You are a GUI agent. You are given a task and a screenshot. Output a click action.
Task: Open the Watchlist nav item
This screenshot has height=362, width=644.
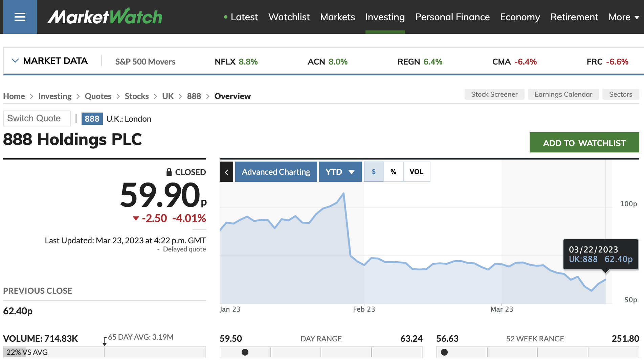point(289,17)
